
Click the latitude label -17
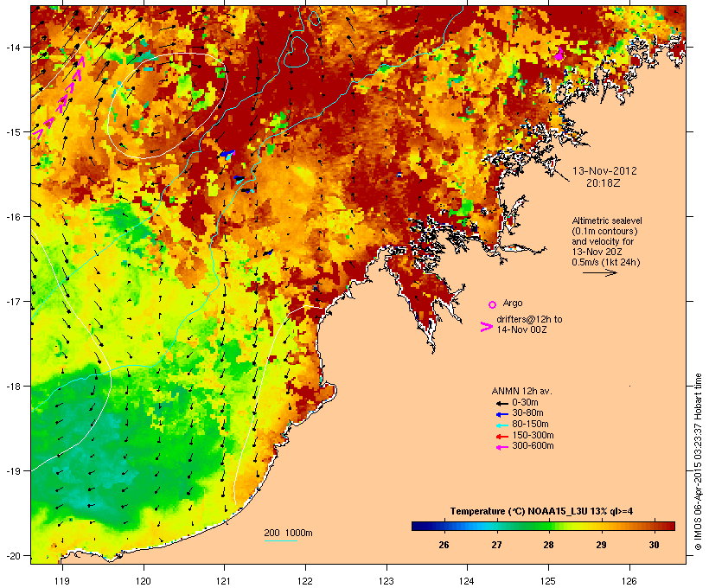click(x=13, y=301)
